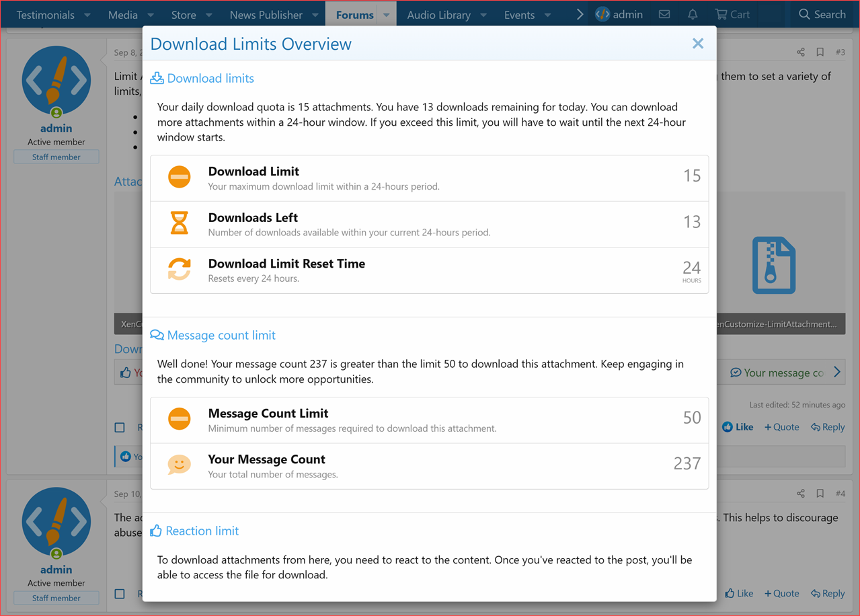Screen dimensions: 860x616
Task: Click the smiley Your Message Count icon
Action: pyautogui.click(x=179, y=464)
